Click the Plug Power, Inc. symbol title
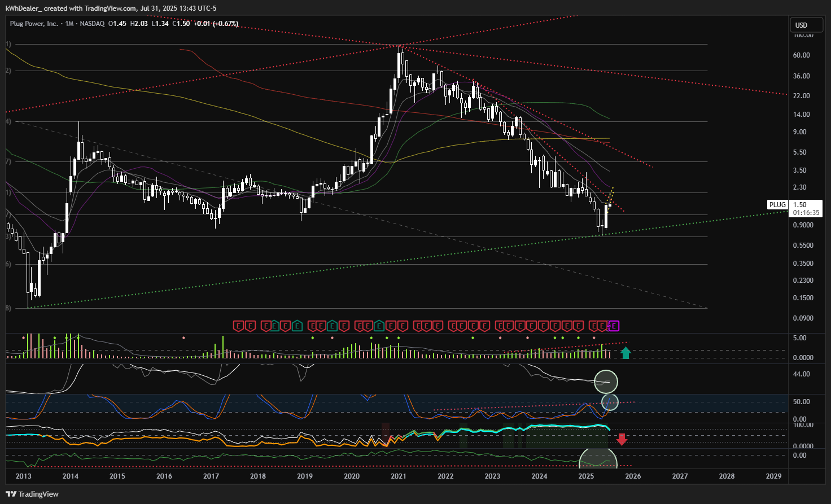 [34, 24]
